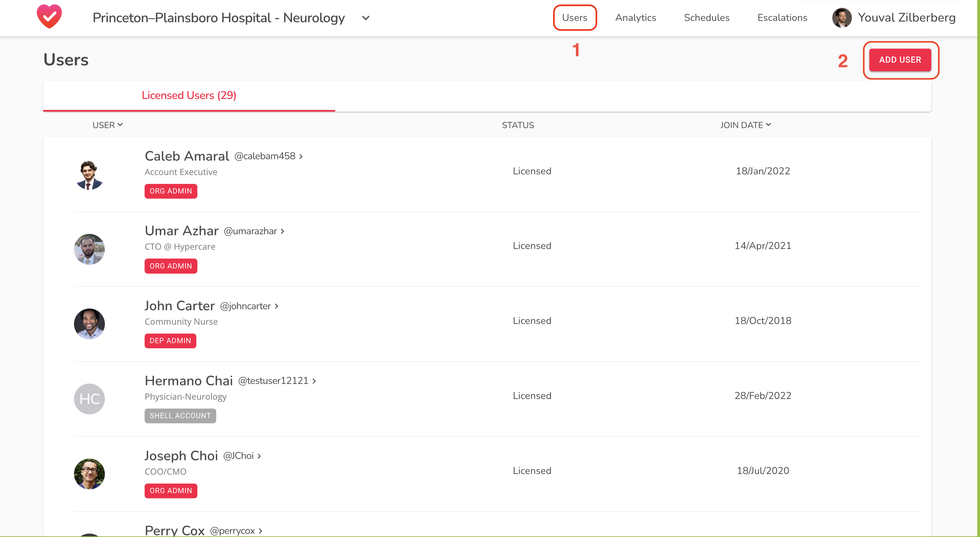Image resolution: width=980 pixels, height=537 pixels.
Task: Click the Hypercare heart logo
Action: (49, 17)
